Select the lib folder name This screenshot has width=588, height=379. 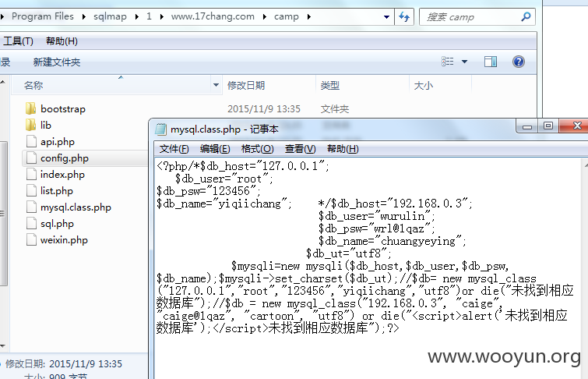click(x=46, y=125)
